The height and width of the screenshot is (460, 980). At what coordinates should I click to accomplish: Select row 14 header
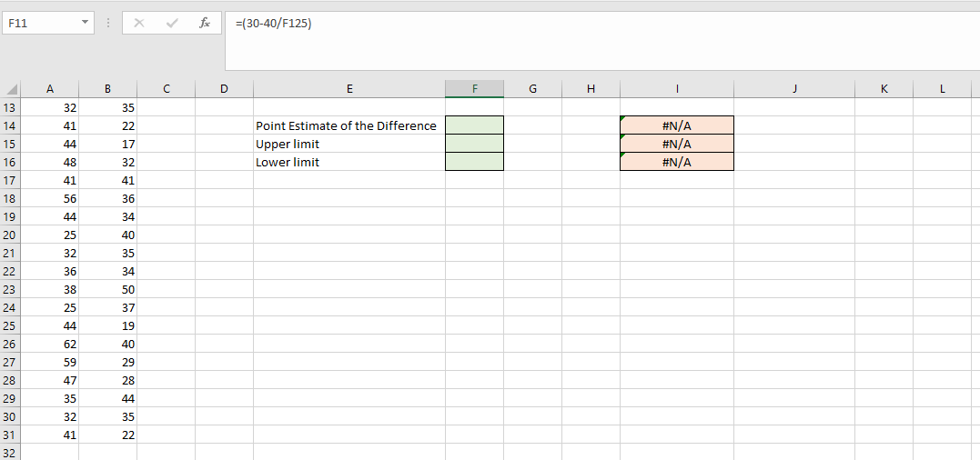tap(10, 125)
